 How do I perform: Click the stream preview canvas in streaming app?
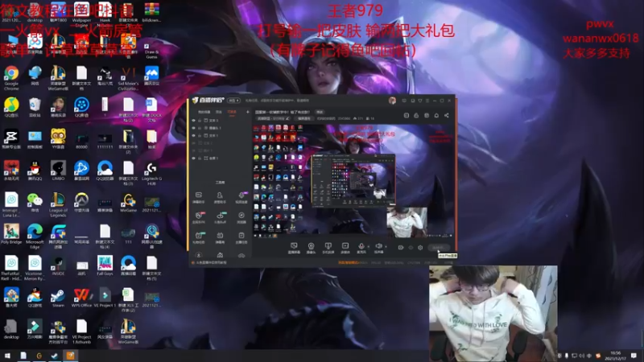pyautogui.click(x=353, y=181)
